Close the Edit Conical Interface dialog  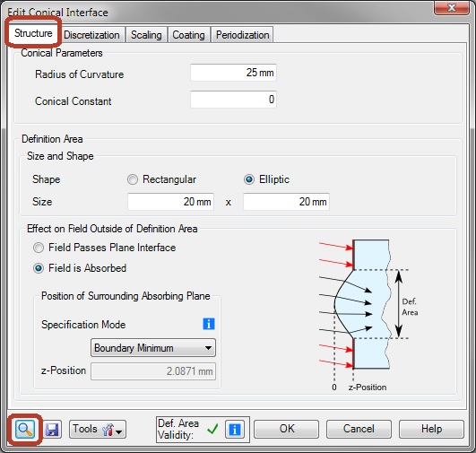[x=452, y=7]
